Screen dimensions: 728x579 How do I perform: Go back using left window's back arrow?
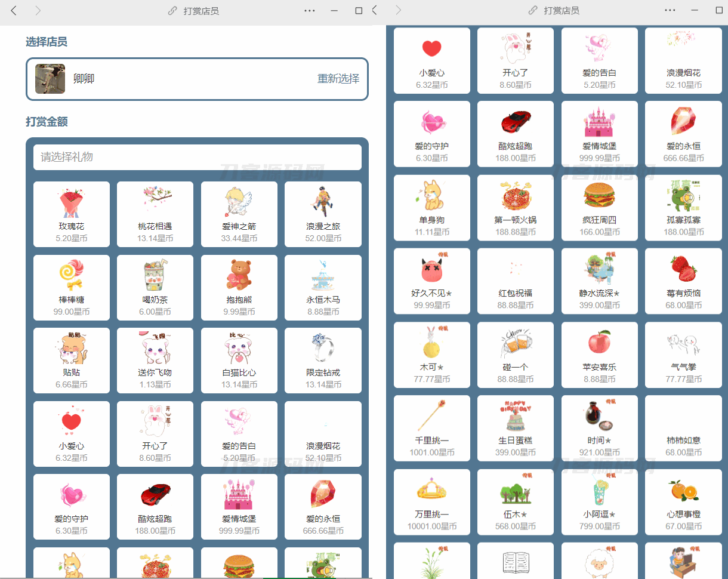pyautogui.click(x=14, y=11)
